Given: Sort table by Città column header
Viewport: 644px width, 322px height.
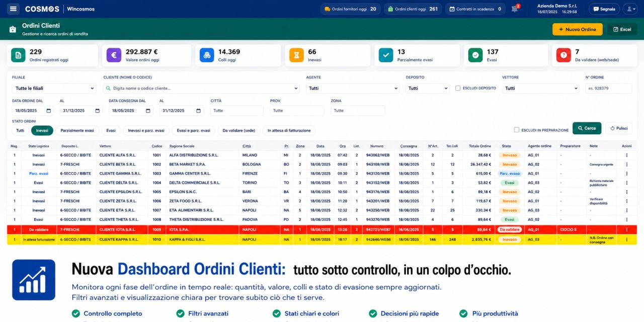Looking at the screenshot, I should coord(247,146).
